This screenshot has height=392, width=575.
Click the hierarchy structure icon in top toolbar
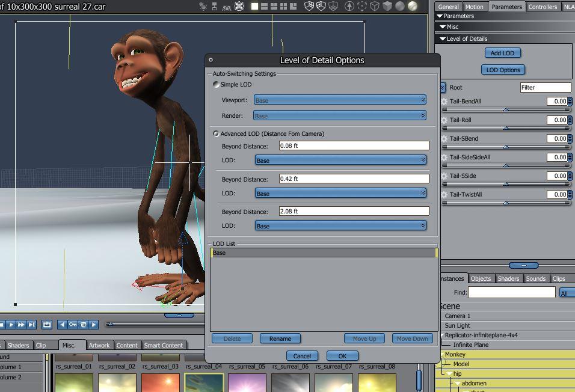coord(215,6)
